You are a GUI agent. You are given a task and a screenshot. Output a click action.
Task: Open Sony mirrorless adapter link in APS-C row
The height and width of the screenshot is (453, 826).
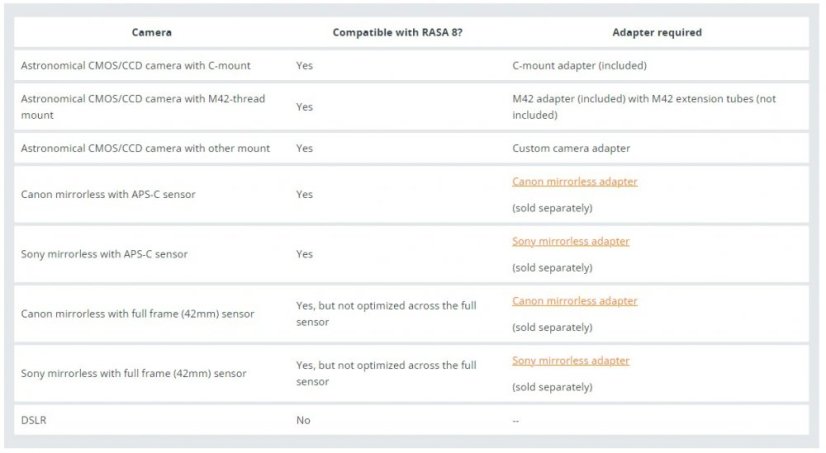pos(570,242)
